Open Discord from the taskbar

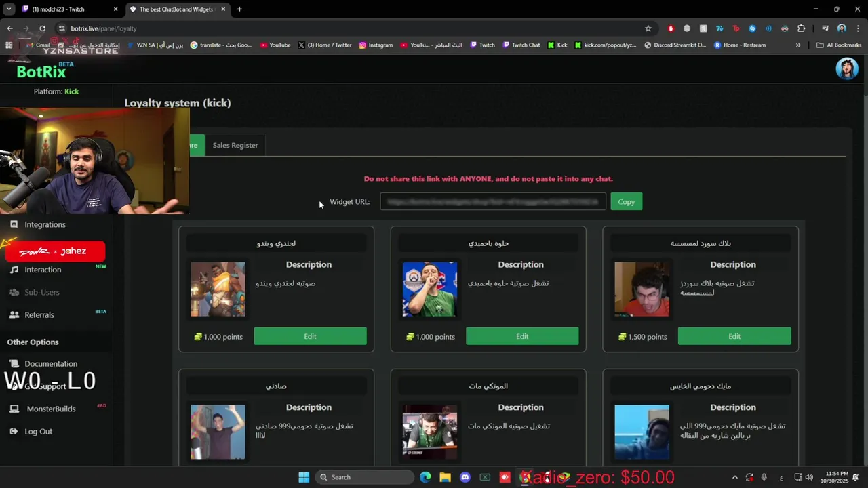(465, 477)
